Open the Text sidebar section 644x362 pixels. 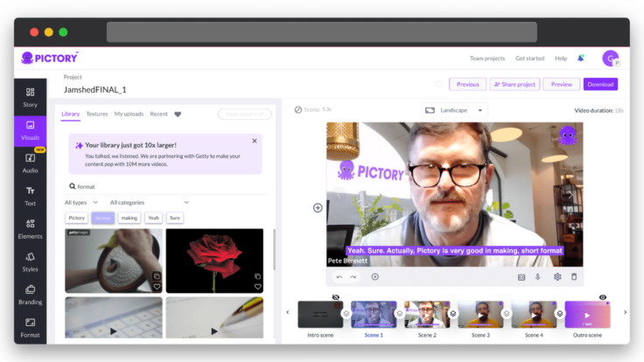(x=30, y=196)
